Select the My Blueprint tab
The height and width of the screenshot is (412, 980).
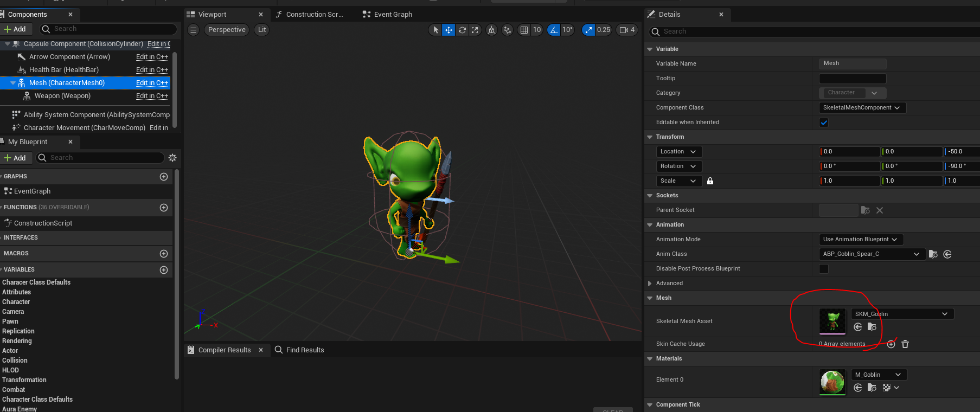pyautogui.click(x=28, y=142)
